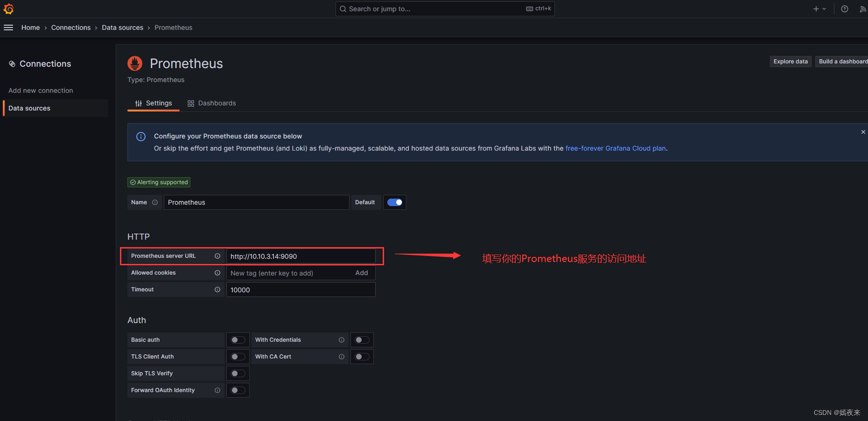Click the Search or jump to box
The width and height of the screenshot is (868, 421).
(445, 9)
